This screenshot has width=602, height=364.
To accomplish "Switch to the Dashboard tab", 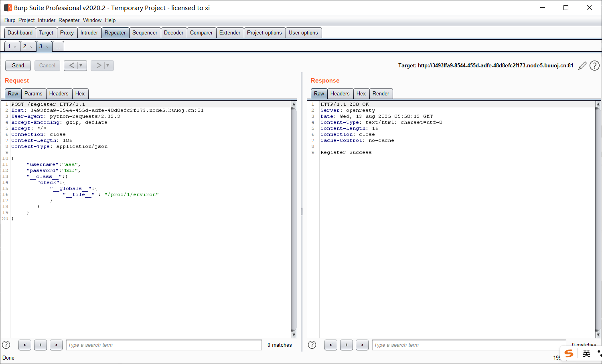I will 20,33.
